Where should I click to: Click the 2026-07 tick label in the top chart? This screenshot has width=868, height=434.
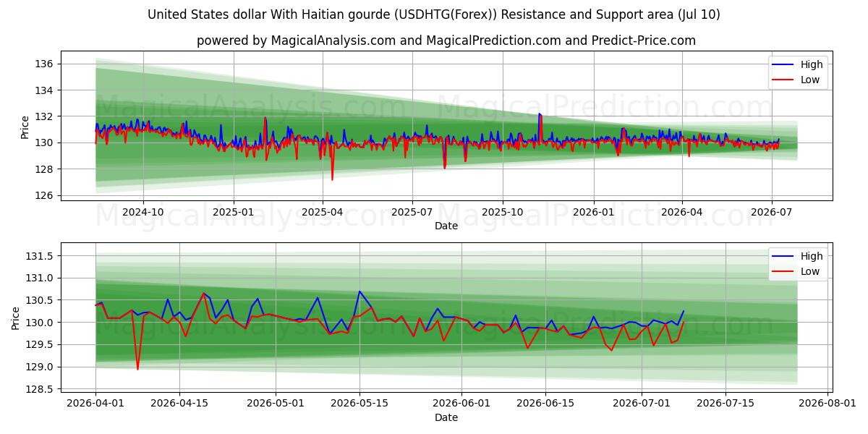772,212
